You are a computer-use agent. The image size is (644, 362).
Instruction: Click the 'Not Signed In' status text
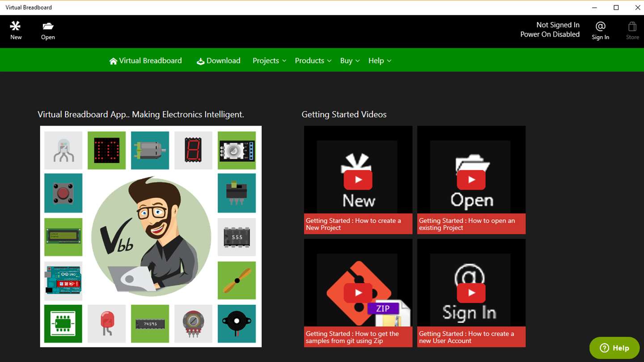click(558, 25)
